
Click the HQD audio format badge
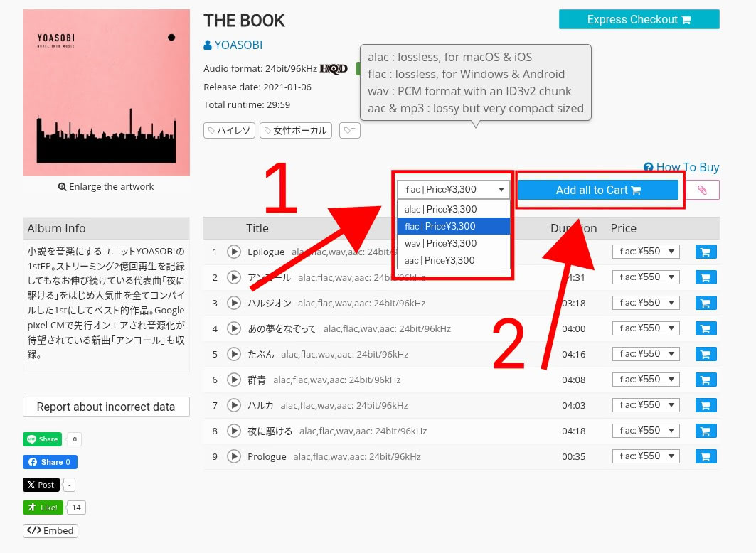click(x=334, y=69)
